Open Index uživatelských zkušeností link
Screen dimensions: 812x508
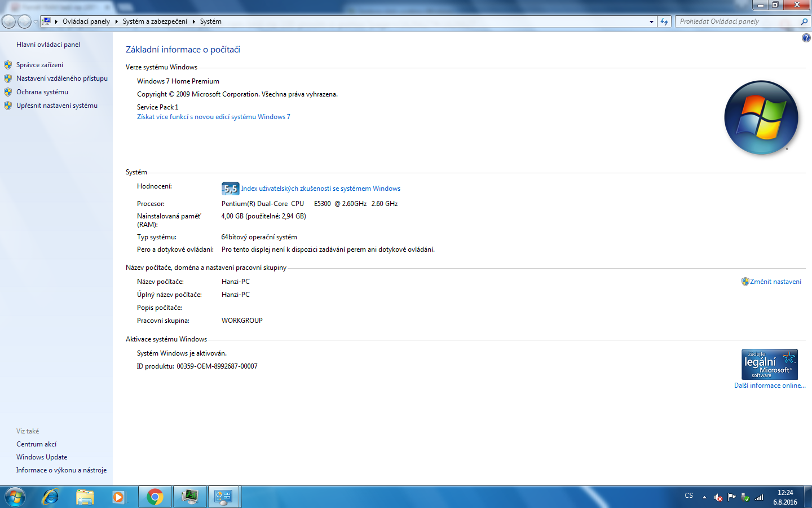(x=321, y=189)
